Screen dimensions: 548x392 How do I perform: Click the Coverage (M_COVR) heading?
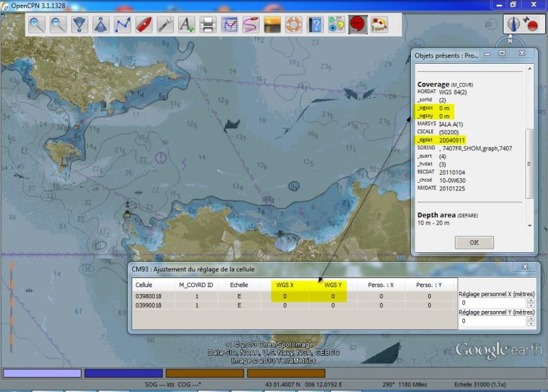[x=445, y=84]
